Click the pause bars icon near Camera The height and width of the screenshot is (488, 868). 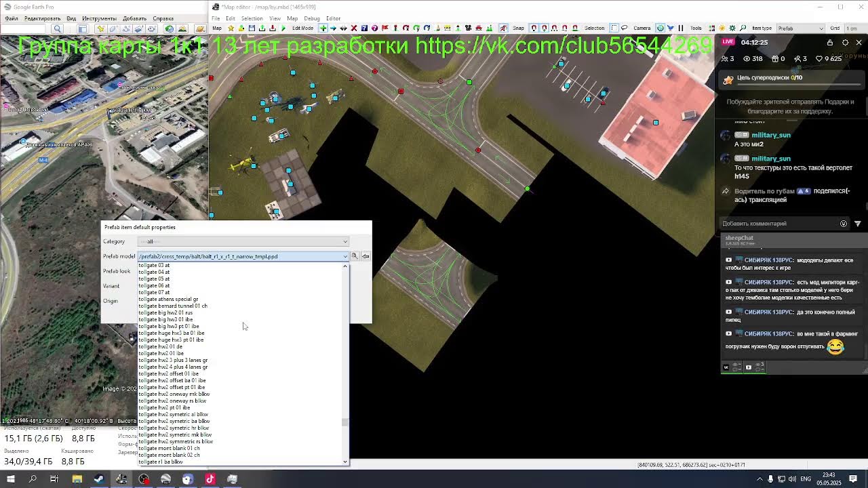tap(681, 28)
